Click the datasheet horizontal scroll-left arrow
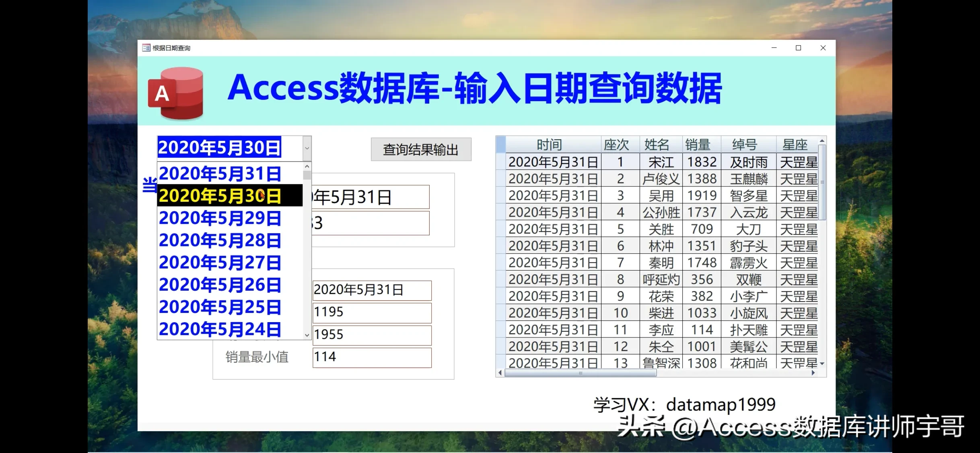980x453 pixels. [500, 373]
